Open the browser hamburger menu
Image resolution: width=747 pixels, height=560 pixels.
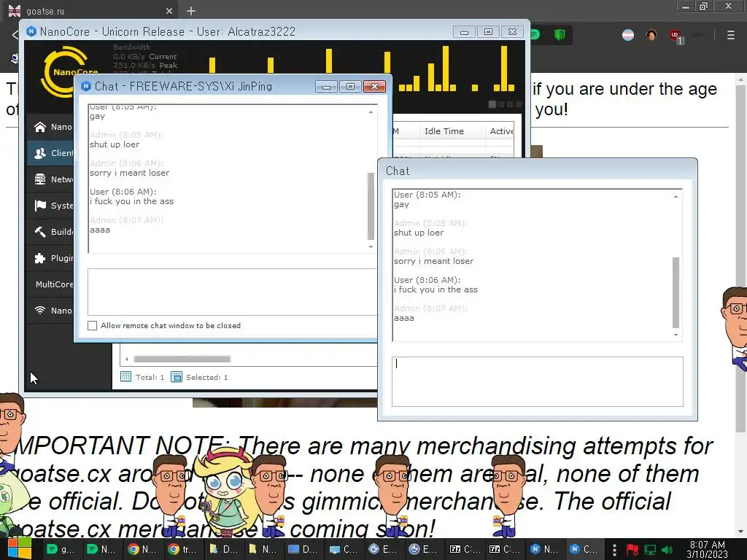731,35
